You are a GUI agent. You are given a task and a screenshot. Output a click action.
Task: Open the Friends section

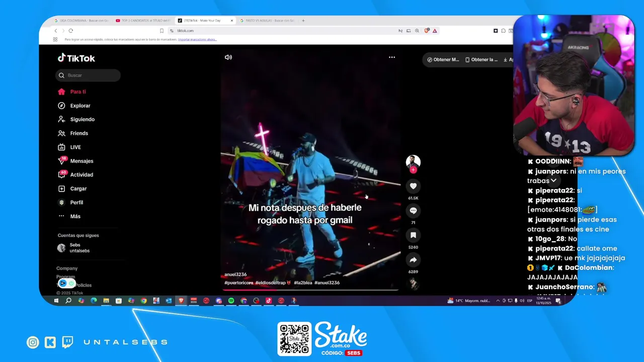point(73,133)
